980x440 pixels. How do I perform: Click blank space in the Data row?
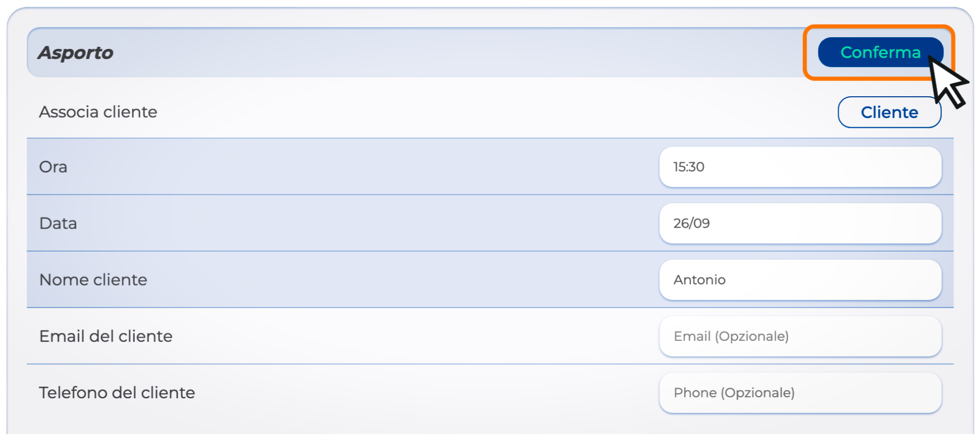click(356, 224)
